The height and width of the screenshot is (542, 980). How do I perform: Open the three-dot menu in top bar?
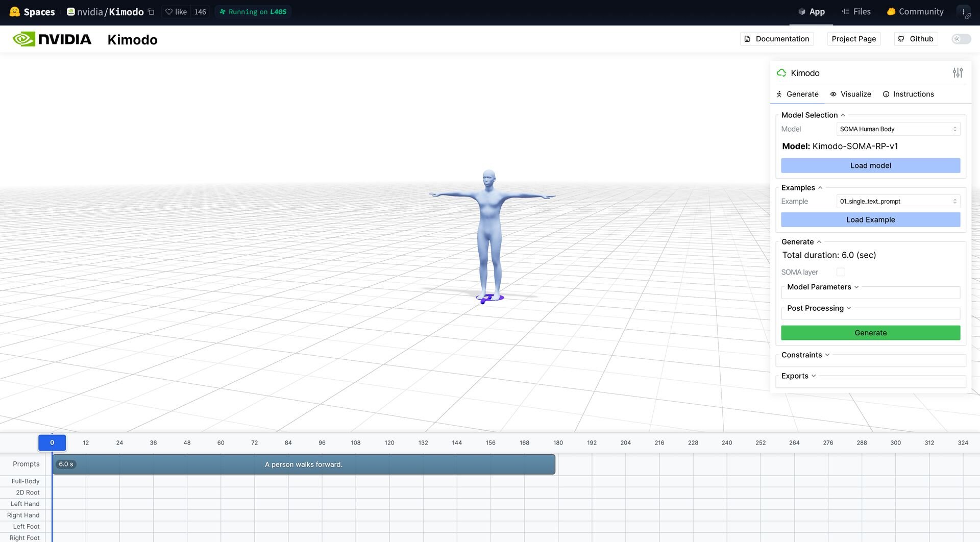[x=963, y=12]
